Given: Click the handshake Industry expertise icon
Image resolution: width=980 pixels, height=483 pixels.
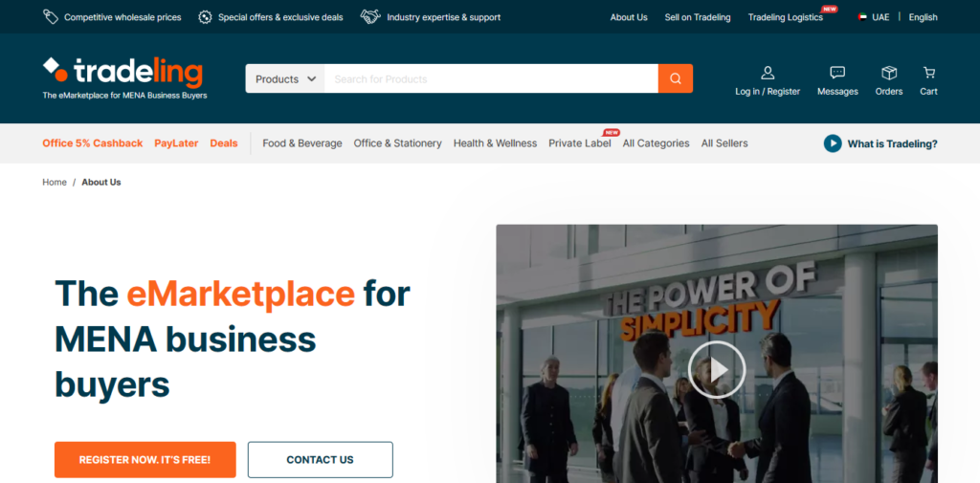Looking at the screenshot, I should click(370, 17).
